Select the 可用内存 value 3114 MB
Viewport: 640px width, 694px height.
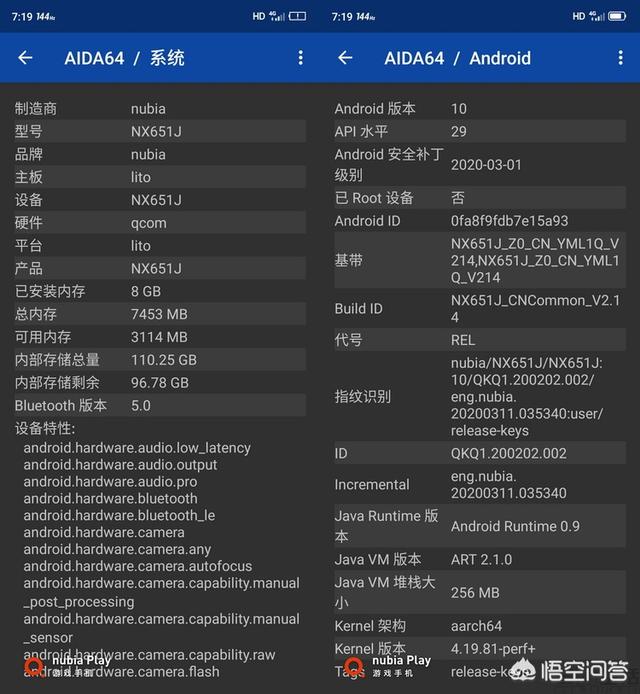pyautogui.click(x=159, y=337)
